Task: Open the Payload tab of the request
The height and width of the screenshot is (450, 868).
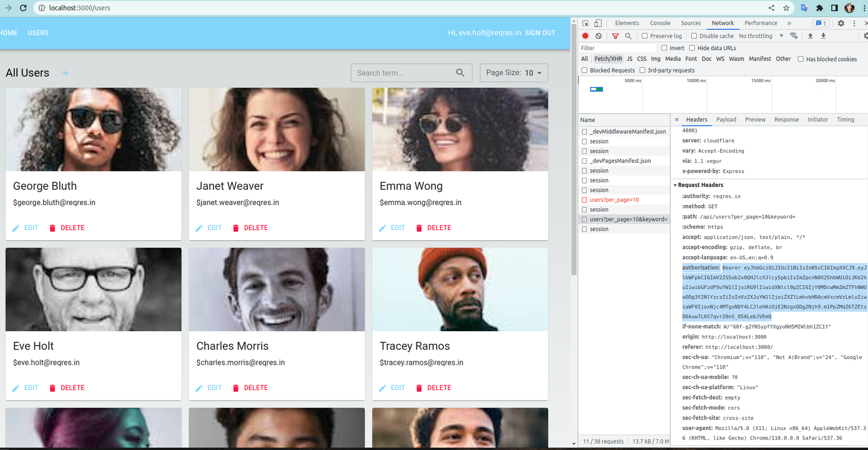Action: tap(726, 120)
